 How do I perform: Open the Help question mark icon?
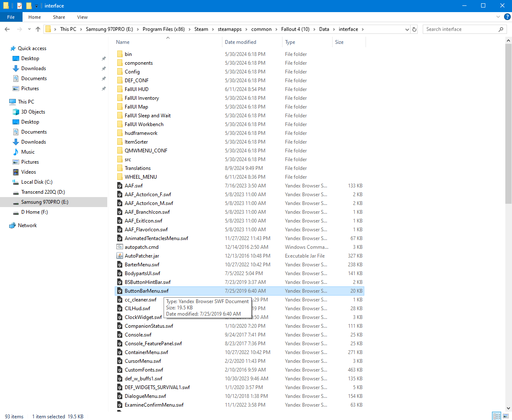pyautogui.click(x=506, y=17)
